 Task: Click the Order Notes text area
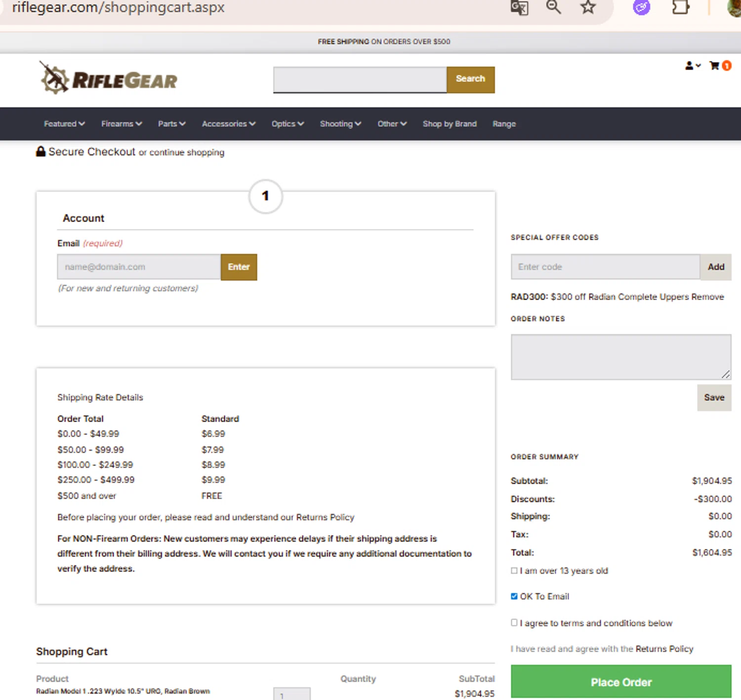tap(621, 357)
